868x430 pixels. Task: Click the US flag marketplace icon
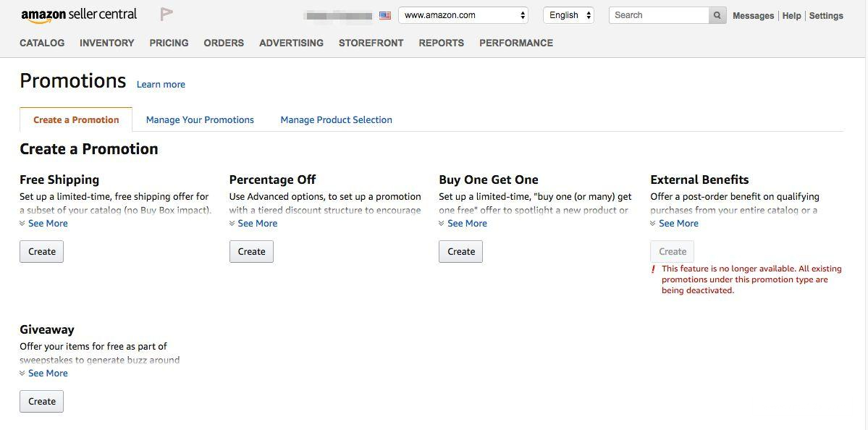click(385, 15)
